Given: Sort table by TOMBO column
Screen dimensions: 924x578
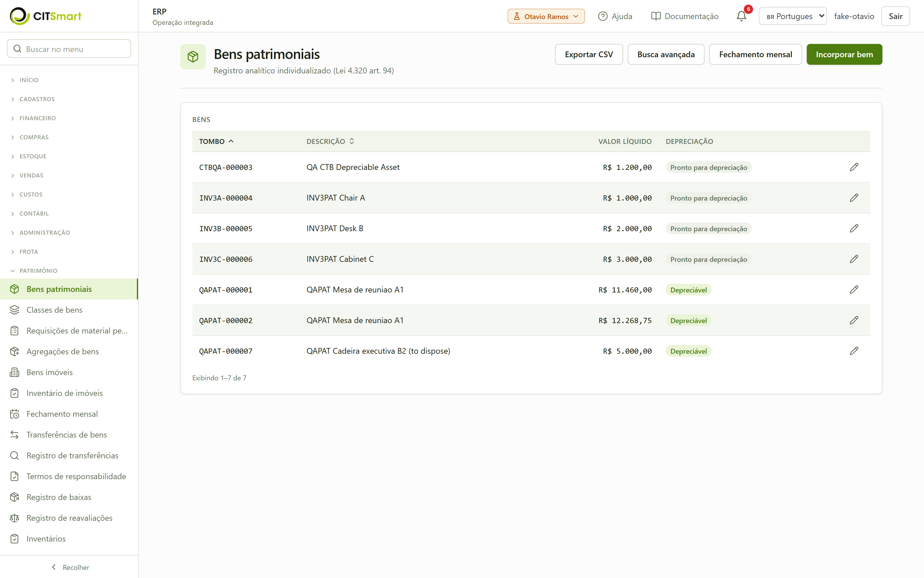Looking at the screenshot, I should click(216, 141).
